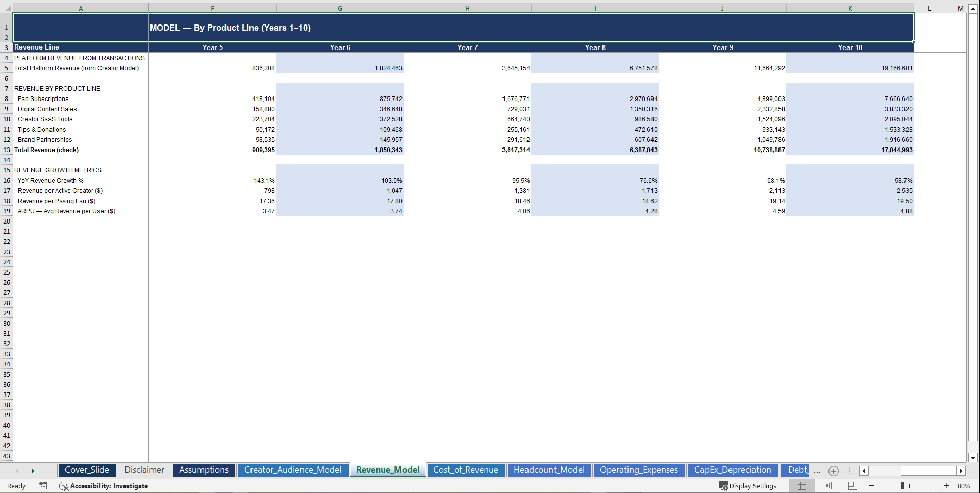Click the next sheet navigation arrow
The height and width of the screenshot is (493, 980).
click(33, 471)
